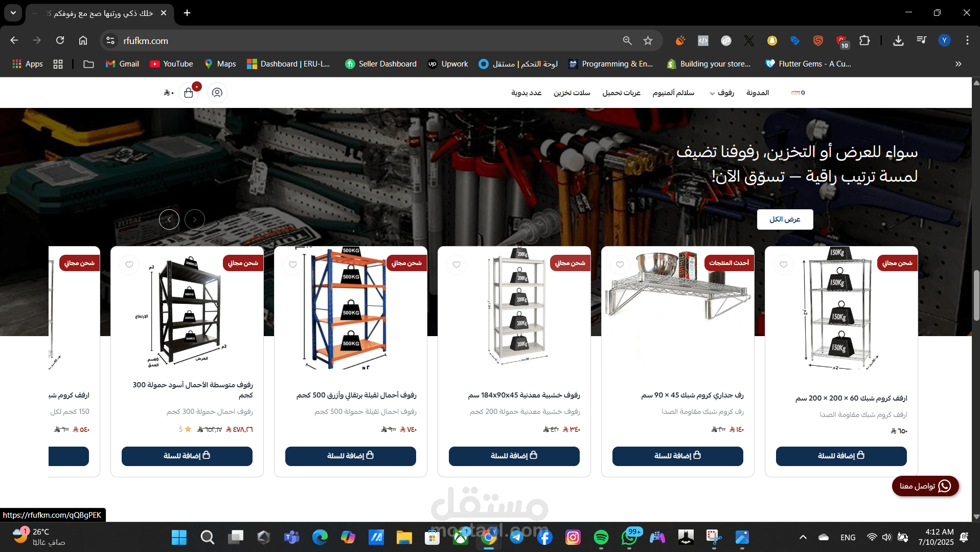Screen dimensions: 980x552
Task: Open المدونة nav menu item
Action: (758, 93)
